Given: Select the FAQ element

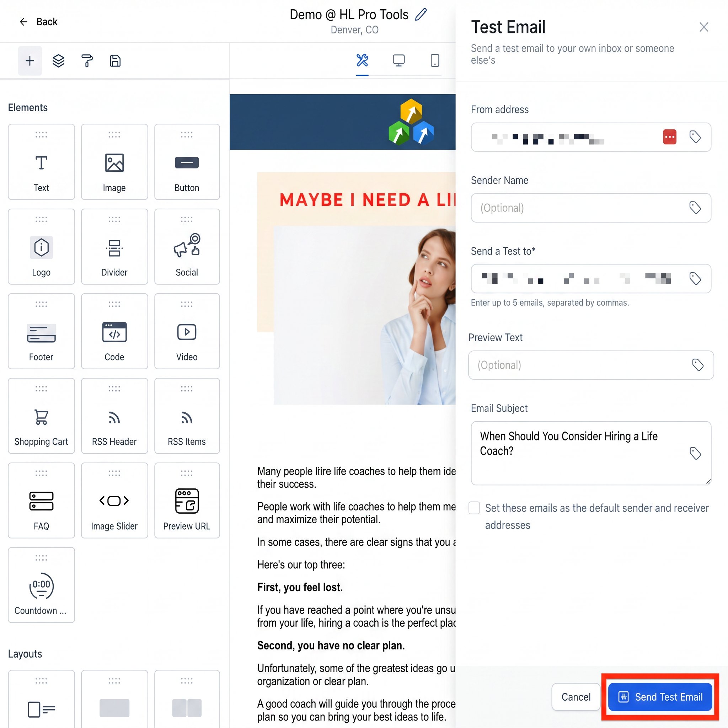Looking at the screenshot, I should click(x=42, y=500).
